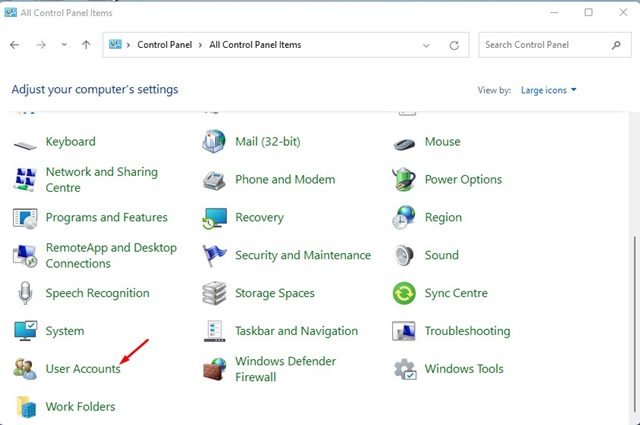Open the Recovery link
The image size is (640, 425).
coord(259,218)
